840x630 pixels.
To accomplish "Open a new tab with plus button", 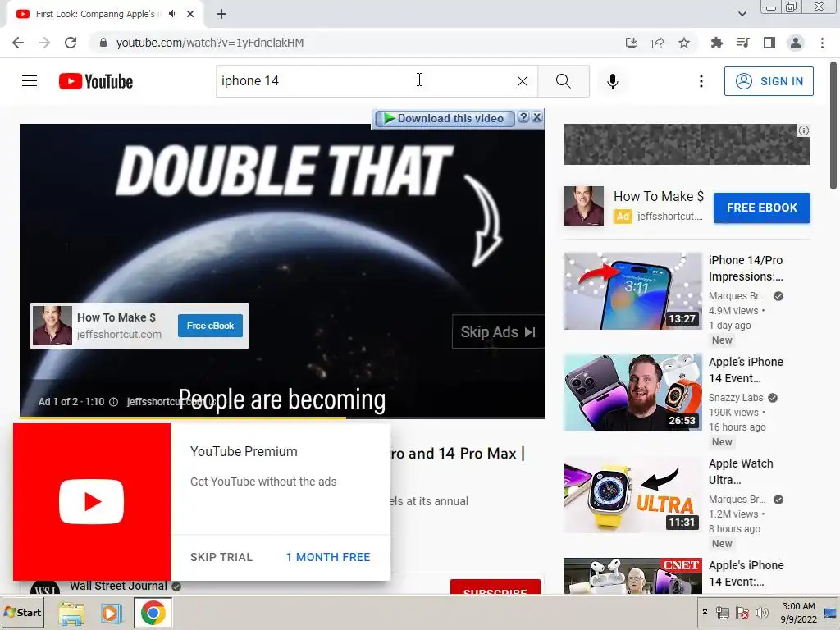I will [x=221, y=14].
